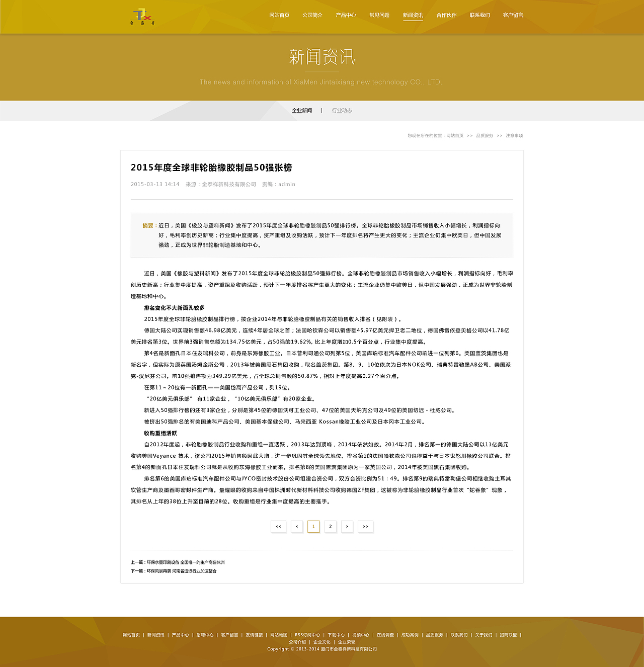This screenshot has height=667, width=644.
Task: Click the heading 收购重组活跃
Action: 160,433
